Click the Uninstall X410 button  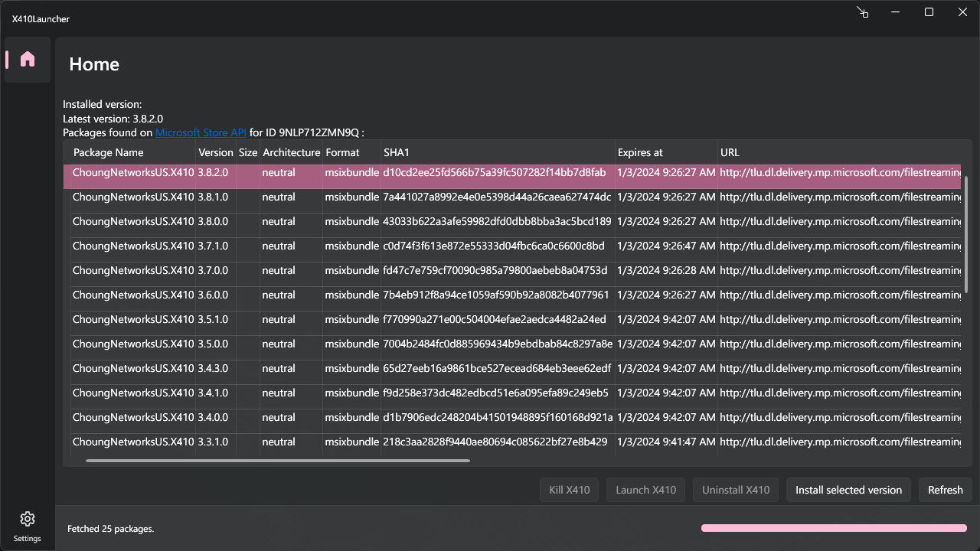coord(736,490)
